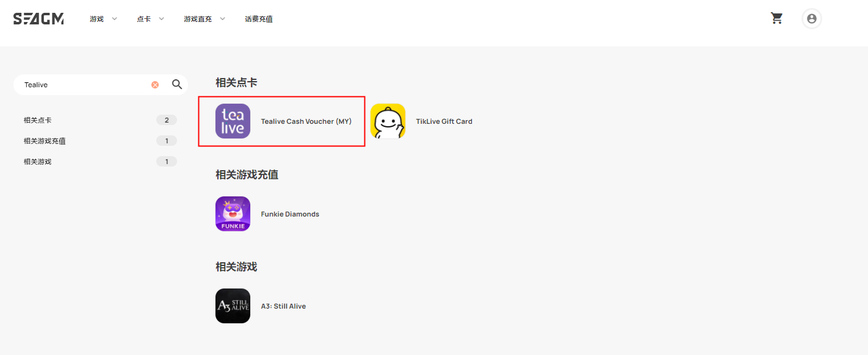Open the A3: Still Alive game icon

tap(233, 306)
